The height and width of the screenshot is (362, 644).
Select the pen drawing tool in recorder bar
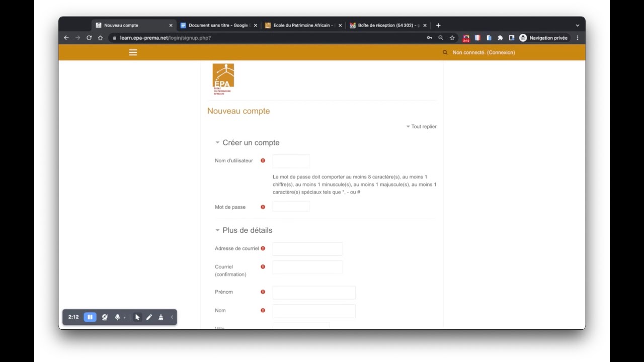point(149,317)
